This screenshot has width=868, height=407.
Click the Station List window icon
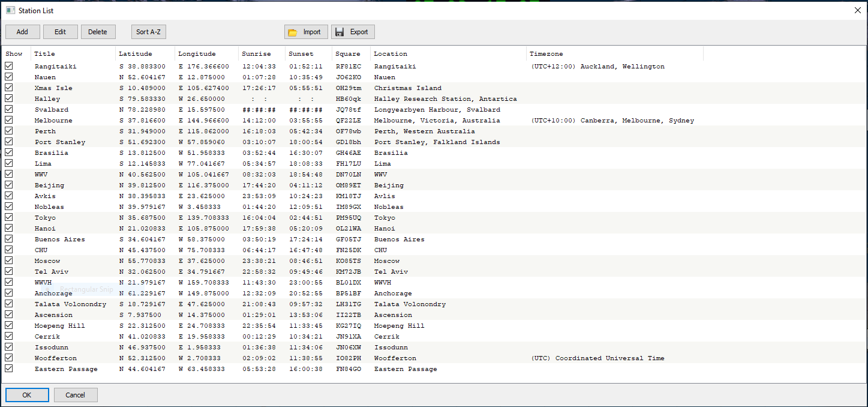[10, 10]
